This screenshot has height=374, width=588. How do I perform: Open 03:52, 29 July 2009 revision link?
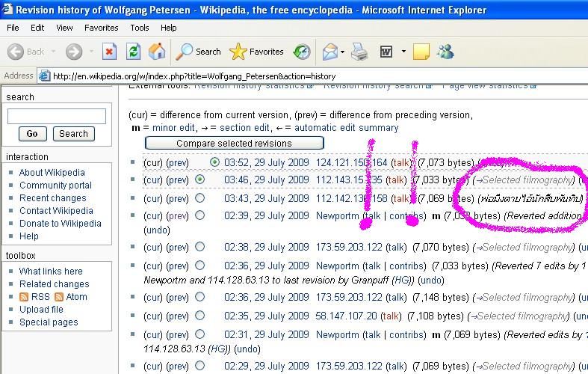point(267,162)
